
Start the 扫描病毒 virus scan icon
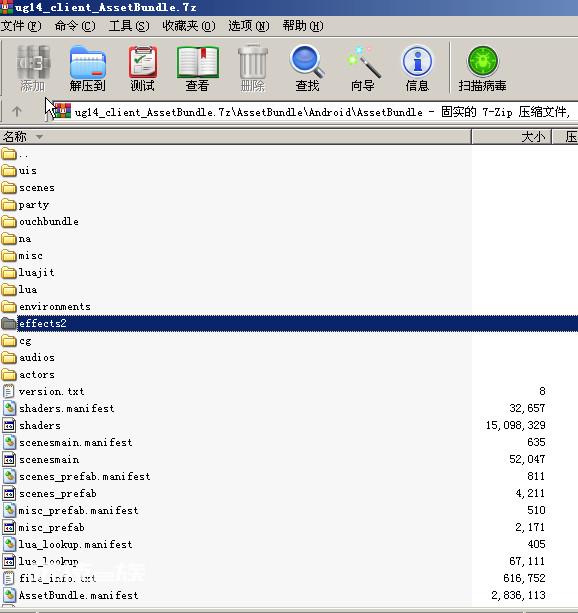[482, 68]
